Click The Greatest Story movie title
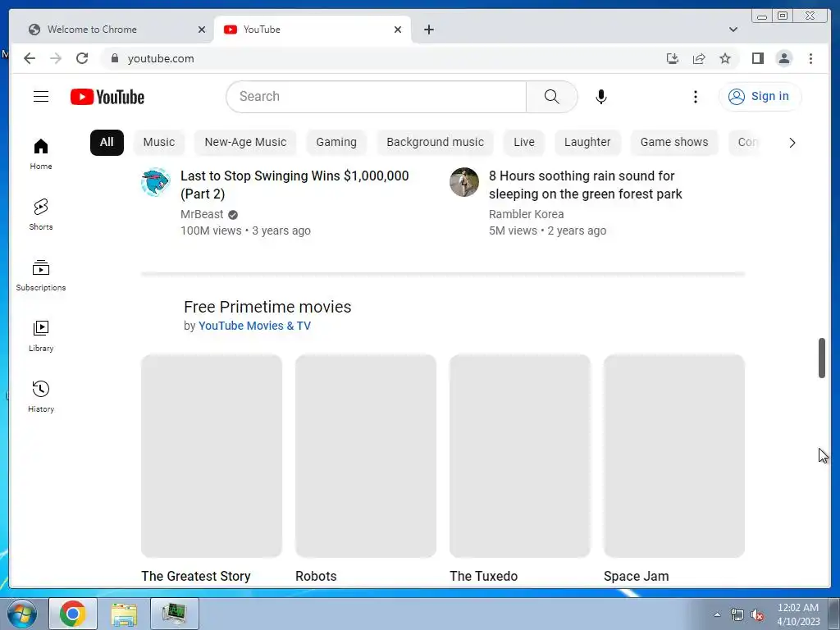 coord(196,577)
